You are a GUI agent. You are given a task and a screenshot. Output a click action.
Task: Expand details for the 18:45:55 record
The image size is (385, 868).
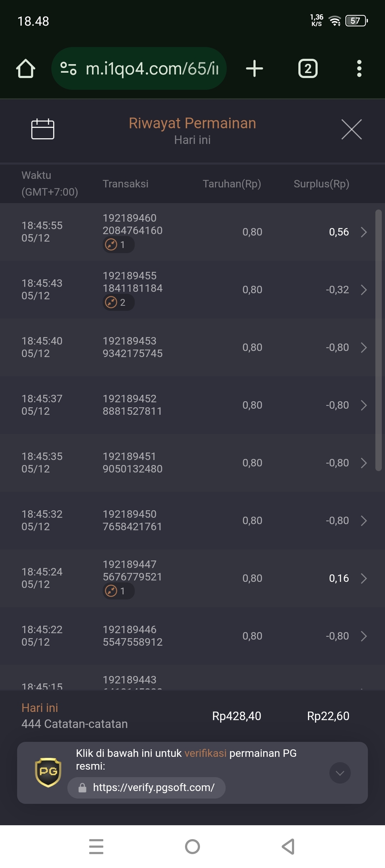364,232
